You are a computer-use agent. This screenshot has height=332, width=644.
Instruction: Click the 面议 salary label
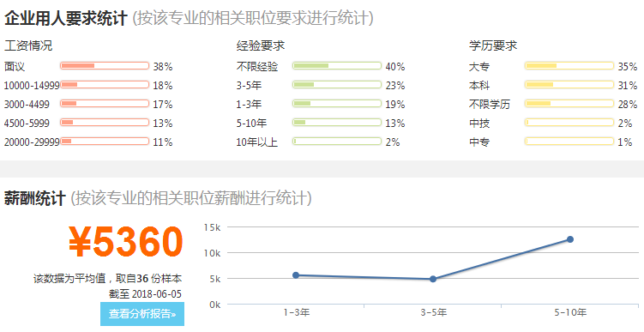click(15, 67)
